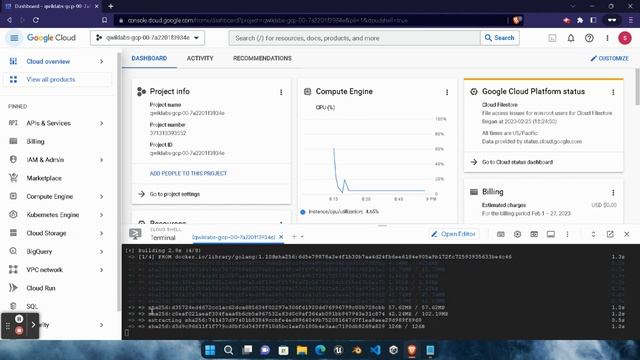Click the Customize button
640x360 pixels.
click(609, 58)
